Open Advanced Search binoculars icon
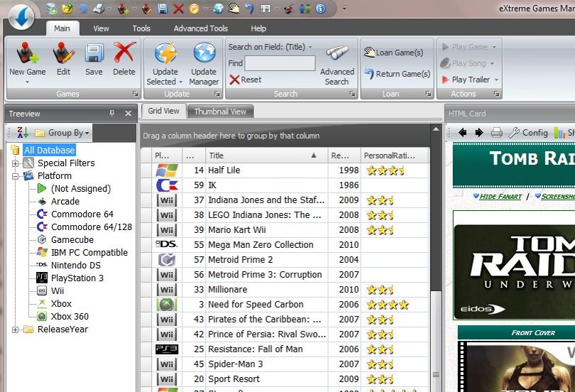Viewport: 575px width, 392px height. (x=337, y=53)
